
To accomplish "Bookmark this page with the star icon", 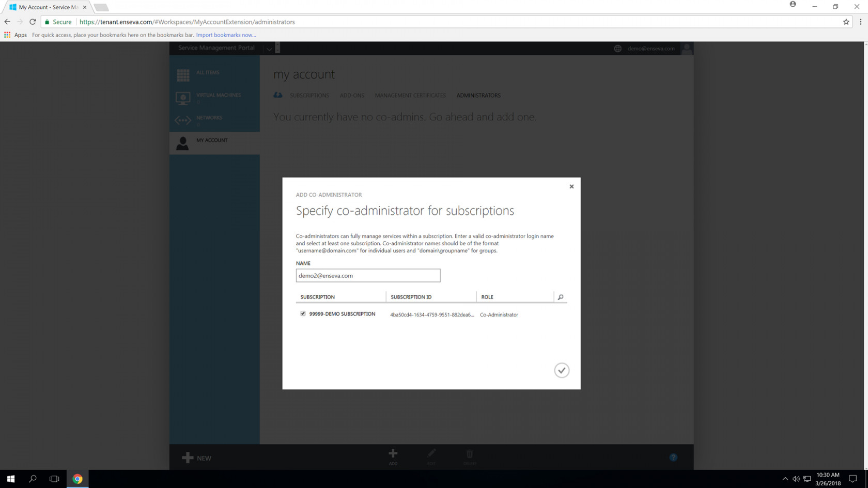I will tap(846, 22).
